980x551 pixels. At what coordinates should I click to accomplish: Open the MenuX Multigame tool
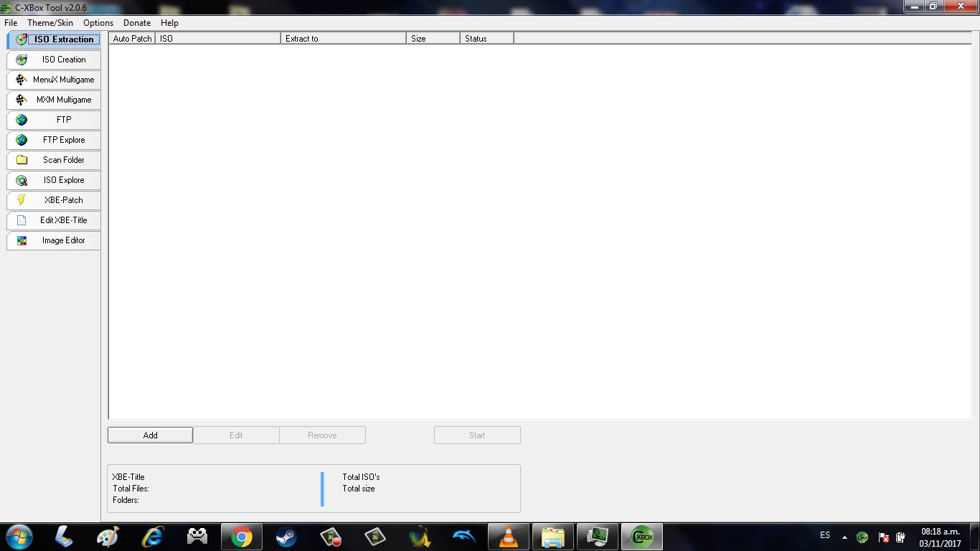coord(54,80)
